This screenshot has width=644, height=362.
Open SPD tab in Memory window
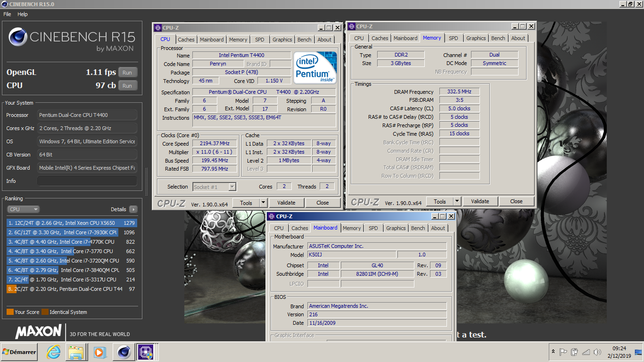(x=454, y=38)
